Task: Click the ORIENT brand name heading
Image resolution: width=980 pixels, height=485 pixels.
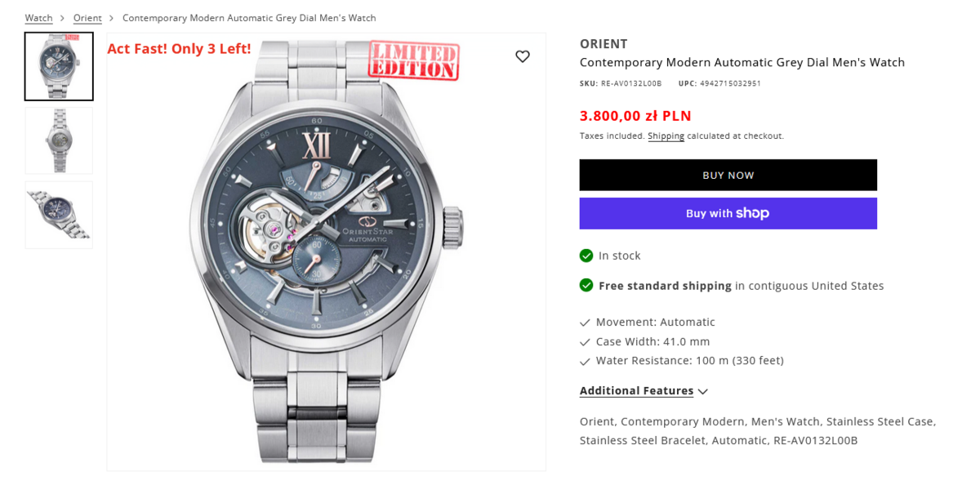Action: (604, 44)
